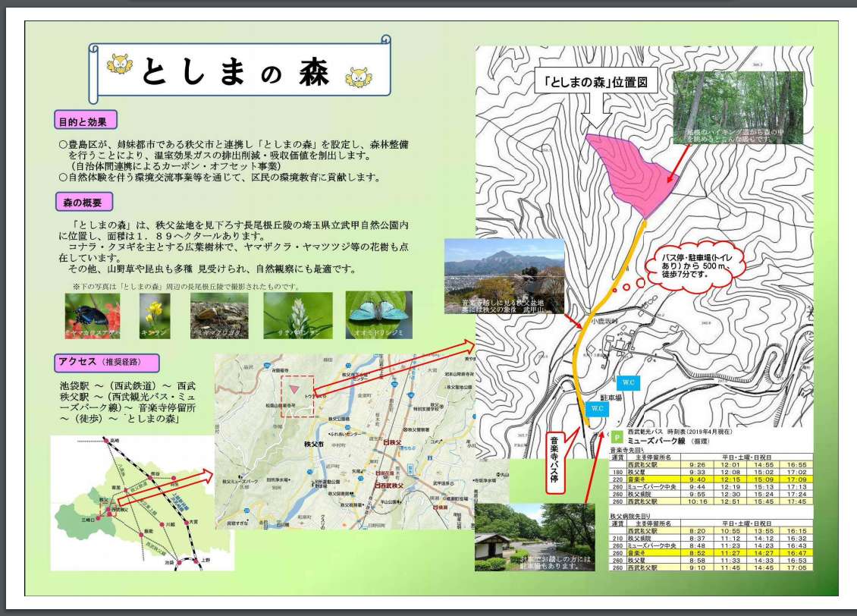
Task: Click the 秩父病院先回り timetable heading
Action: tap(630, 516)
